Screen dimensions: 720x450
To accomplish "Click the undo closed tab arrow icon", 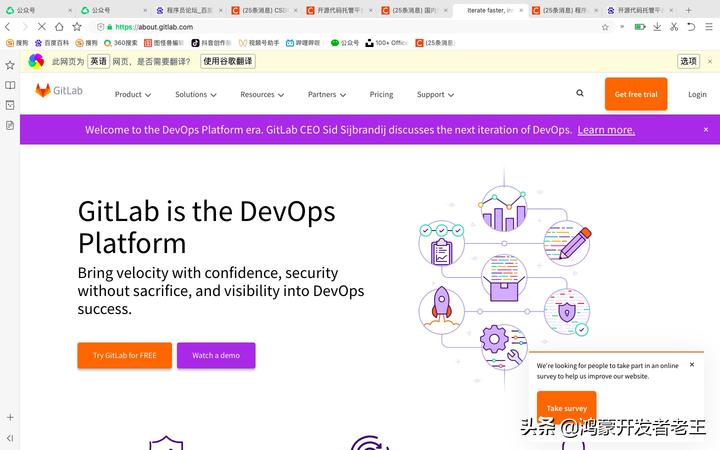I will coord(691,27).
